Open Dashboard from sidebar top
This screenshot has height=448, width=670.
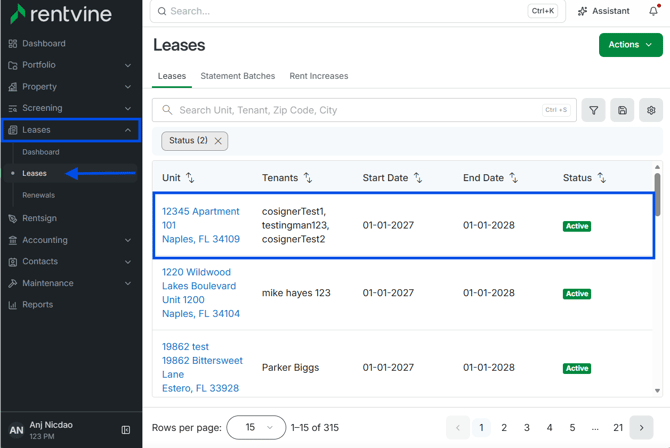coord(44,44)
